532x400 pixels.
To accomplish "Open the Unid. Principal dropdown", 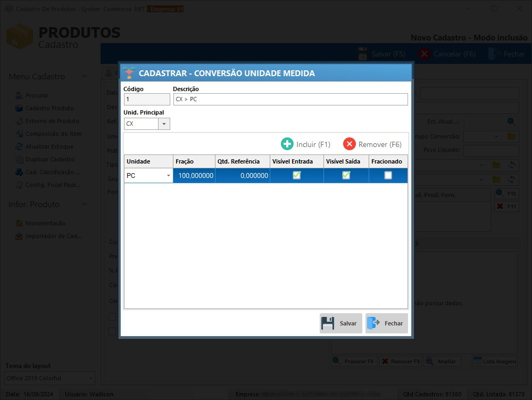I will point(164,123).
